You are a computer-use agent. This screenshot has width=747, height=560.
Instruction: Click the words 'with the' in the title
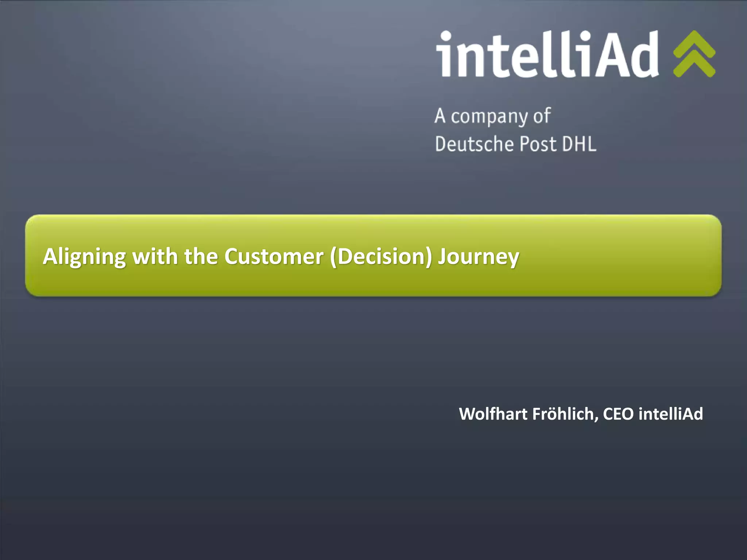pyautogui.click(x=175, y=256)
